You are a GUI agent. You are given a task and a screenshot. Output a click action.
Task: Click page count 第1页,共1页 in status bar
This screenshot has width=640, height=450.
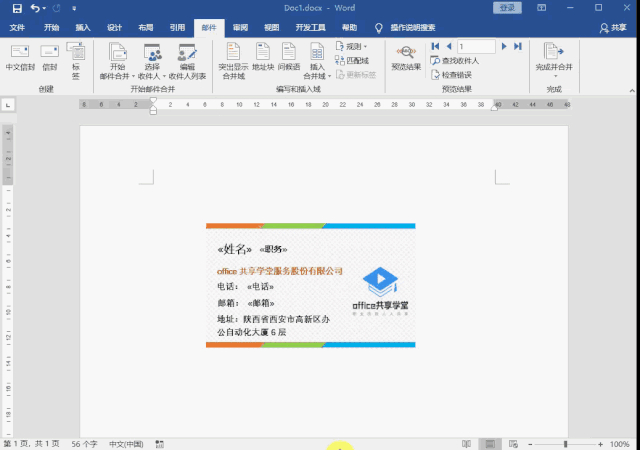(31, 444)
